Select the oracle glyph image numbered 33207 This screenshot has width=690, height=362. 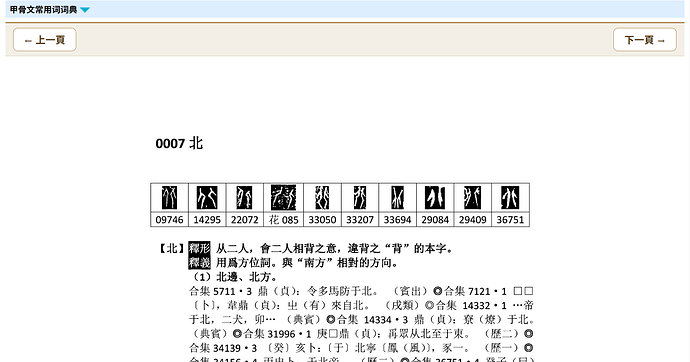tap(360, 197)
